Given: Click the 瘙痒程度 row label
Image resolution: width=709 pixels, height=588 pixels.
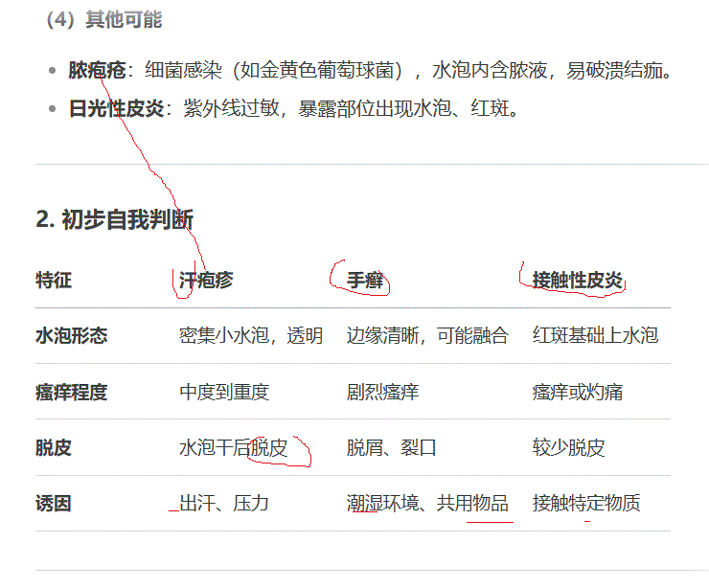Looking at the screenshot, I should click(71, 392).
